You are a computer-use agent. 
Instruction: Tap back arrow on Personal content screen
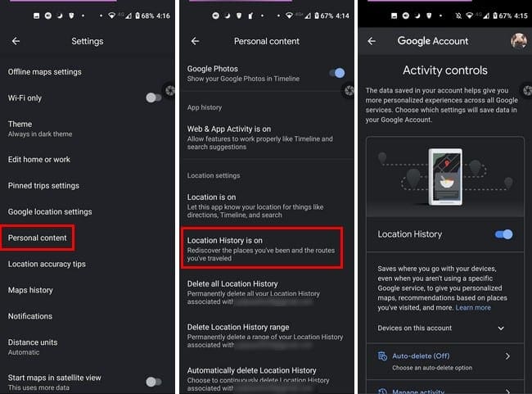click(x=195, y=41)
